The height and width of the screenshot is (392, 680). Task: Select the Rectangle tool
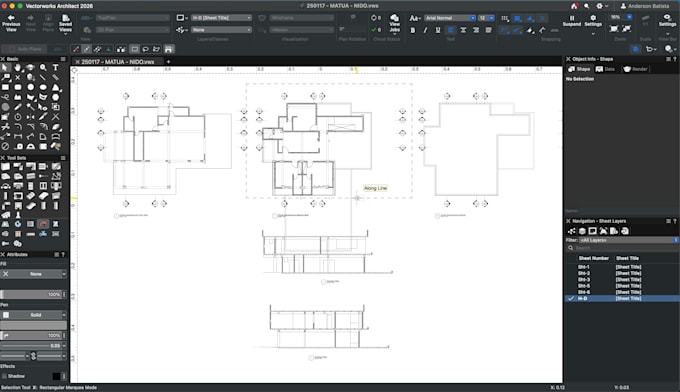pos(5,87)
